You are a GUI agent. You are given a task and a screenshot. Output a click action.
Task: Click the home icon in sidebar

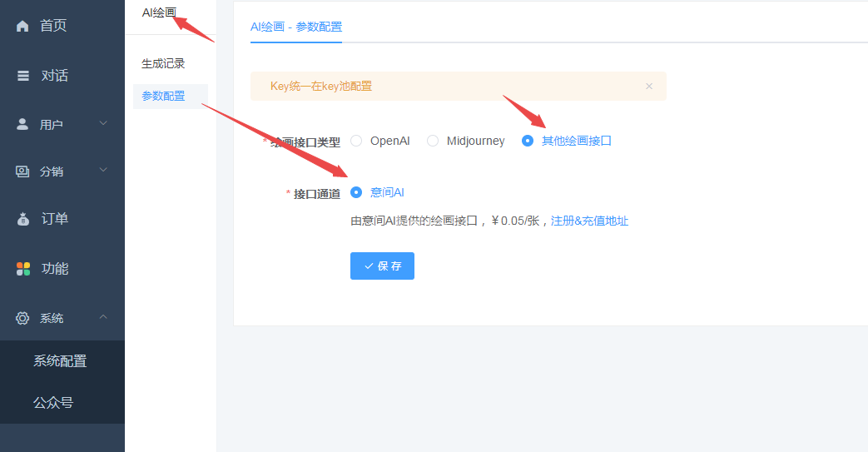point(23,27)
